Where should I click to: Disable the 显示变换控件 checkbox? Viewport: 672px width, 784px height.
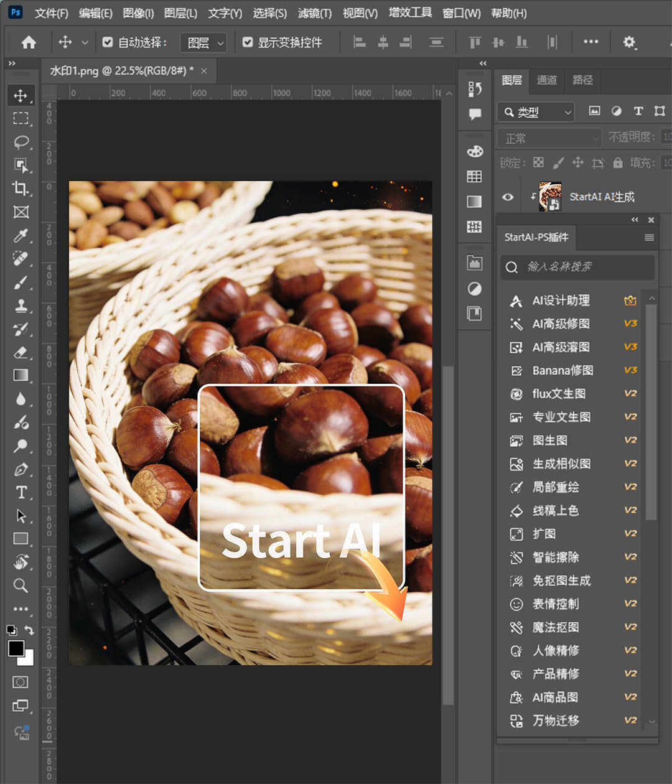click(248, 42)
